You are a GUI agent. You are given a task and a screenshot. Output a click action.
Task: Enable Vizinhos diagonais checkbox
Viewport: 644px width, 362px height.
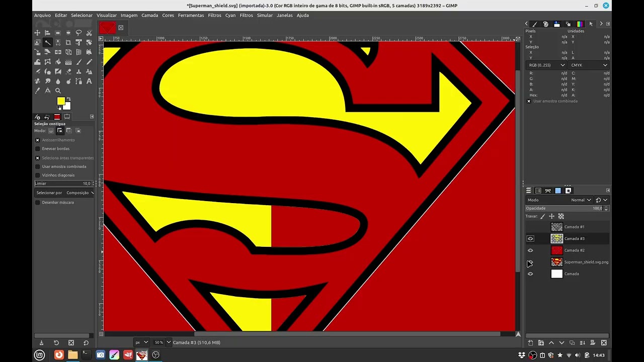coord(37,175)
